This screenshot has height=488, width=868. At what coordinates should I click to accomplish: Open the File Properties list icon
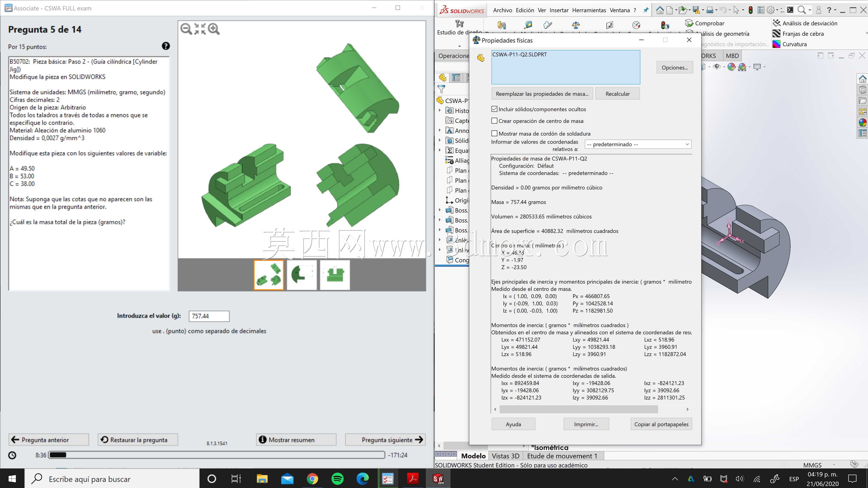761,10
